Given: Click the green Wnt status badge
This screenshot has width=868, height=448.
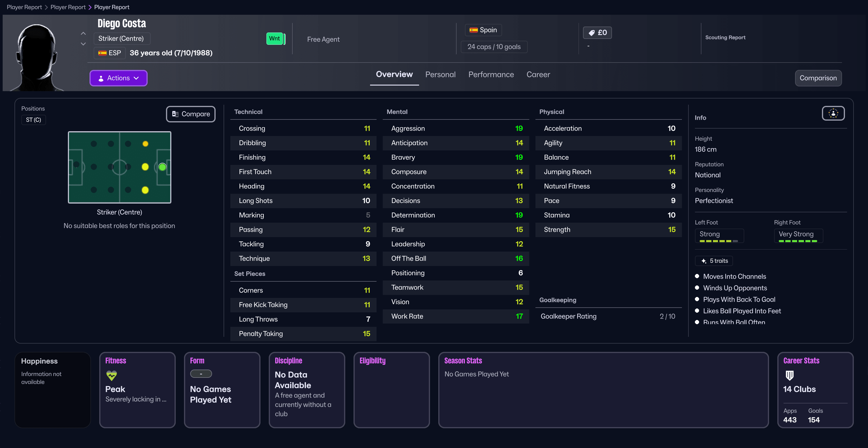Looking at the screenshot, I should pyautogui.click(x=275, y=39).
